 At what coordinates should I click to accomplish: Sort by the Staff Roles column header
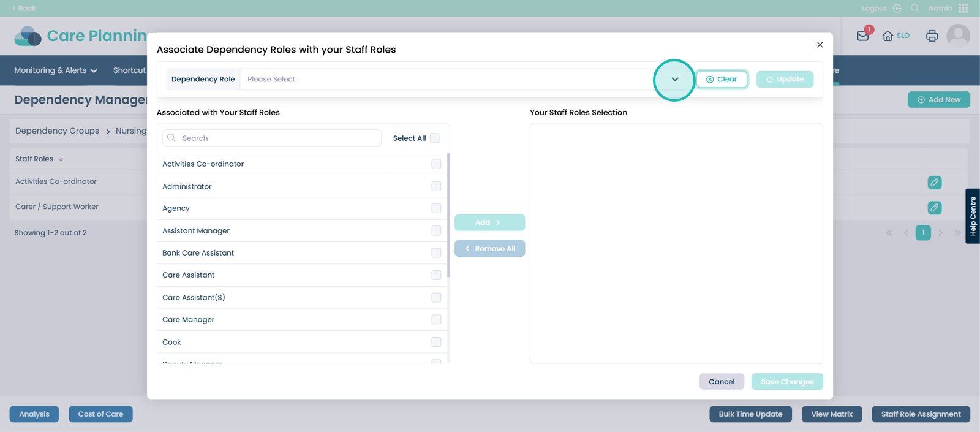pyautogui.click(x=39, y=159)
